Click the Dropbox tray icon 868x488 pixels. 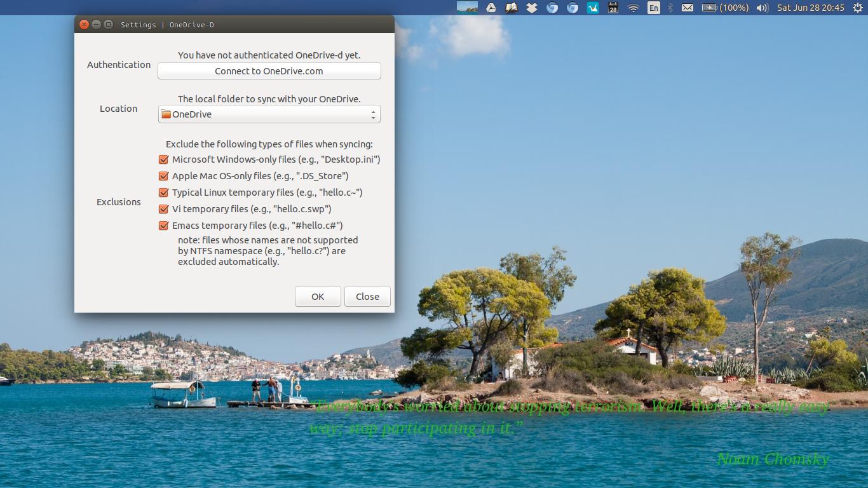532,8
